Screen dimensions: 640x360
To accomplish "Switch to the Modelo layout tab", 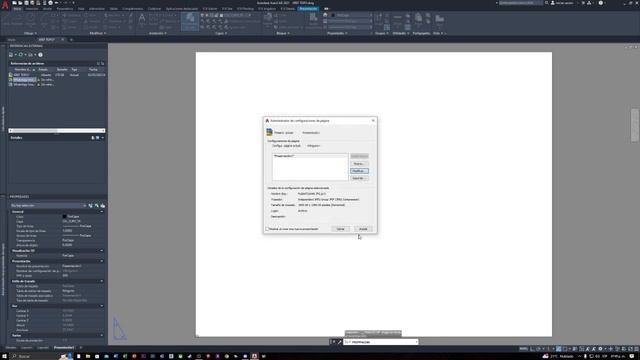I will pyautogui.click(x=11, y=348).
